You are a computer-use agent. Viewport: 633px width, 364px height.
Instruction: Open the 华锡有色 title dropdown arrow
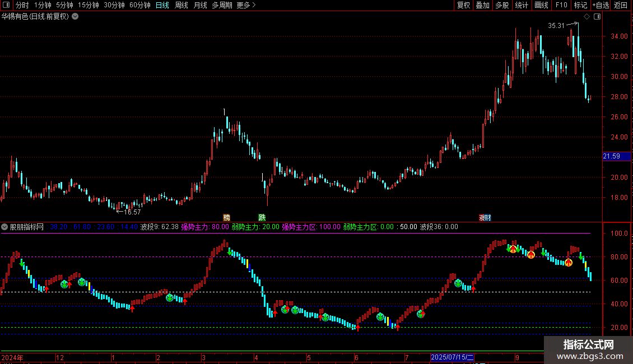(x=75, y=17)
